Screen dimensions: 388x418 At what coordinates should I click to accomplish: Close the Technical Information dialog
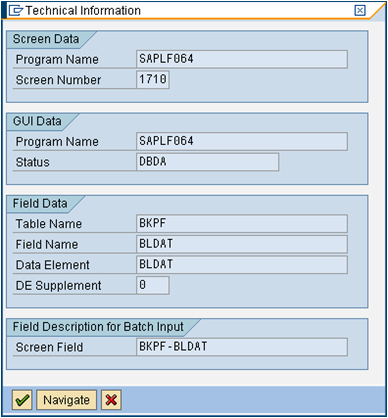(x=360, y=11)
